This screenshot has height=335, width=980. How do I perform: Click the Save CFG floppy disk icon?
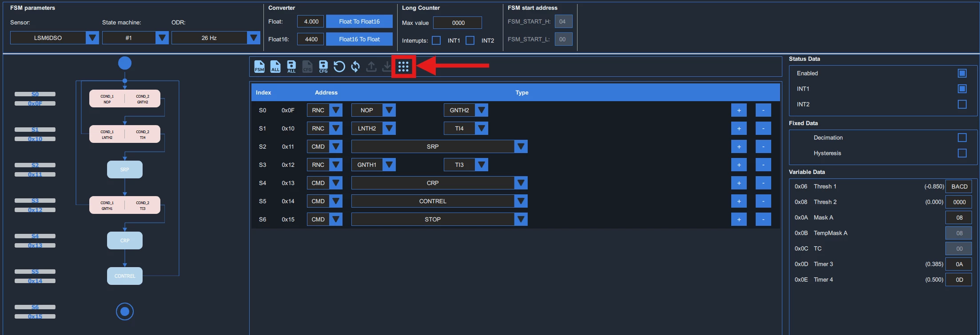(323, 67)
